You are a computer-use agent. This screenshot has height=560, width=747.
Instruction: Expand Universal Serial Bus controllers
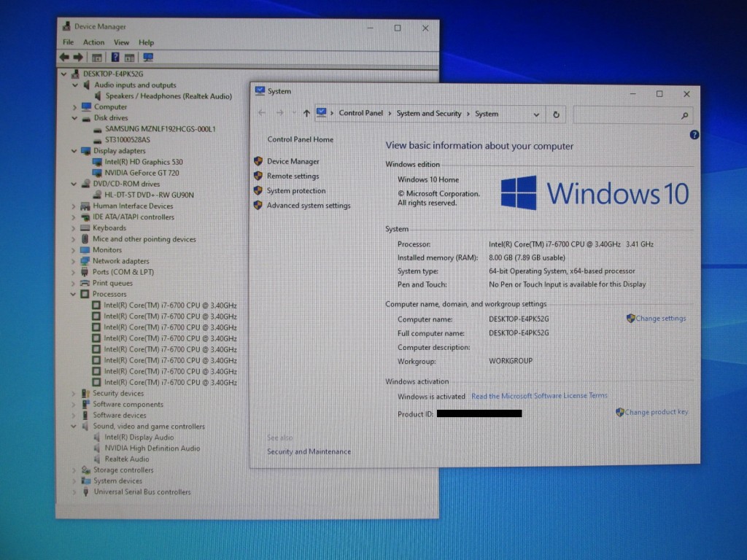pos(74,492)
